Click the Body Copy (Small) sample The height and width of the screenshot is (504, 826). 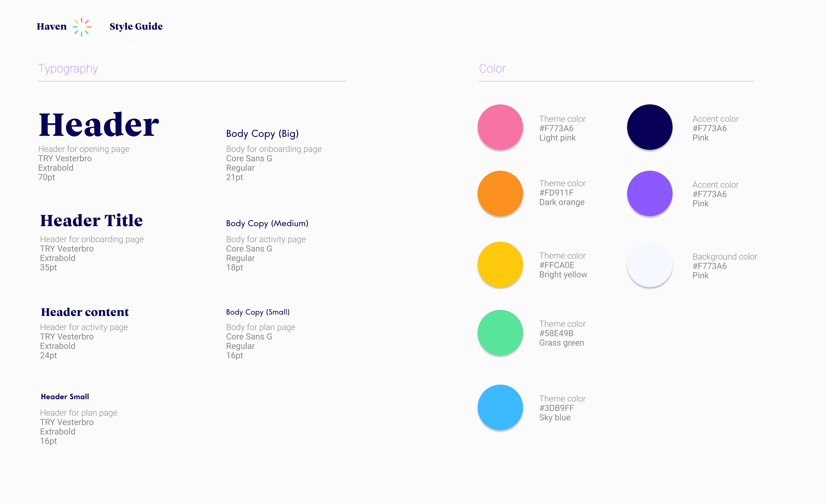tap(258, 312)
